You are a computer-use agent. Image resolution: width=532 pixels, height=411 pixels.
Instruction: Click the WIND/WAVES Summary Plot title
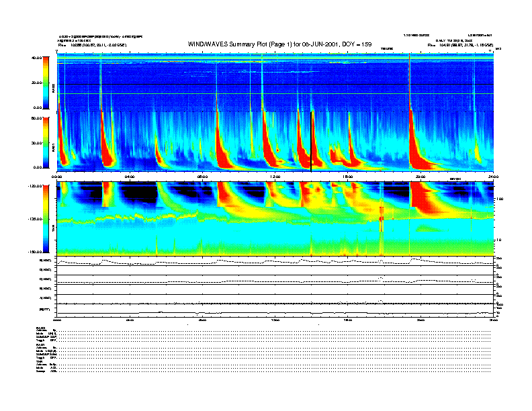click(279, 44)
